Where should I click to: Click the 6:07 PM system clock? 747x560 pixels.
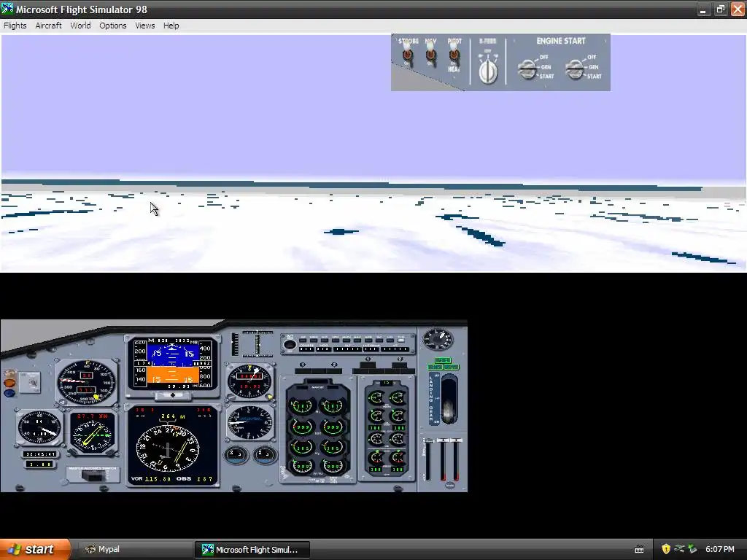click(720, 550)
